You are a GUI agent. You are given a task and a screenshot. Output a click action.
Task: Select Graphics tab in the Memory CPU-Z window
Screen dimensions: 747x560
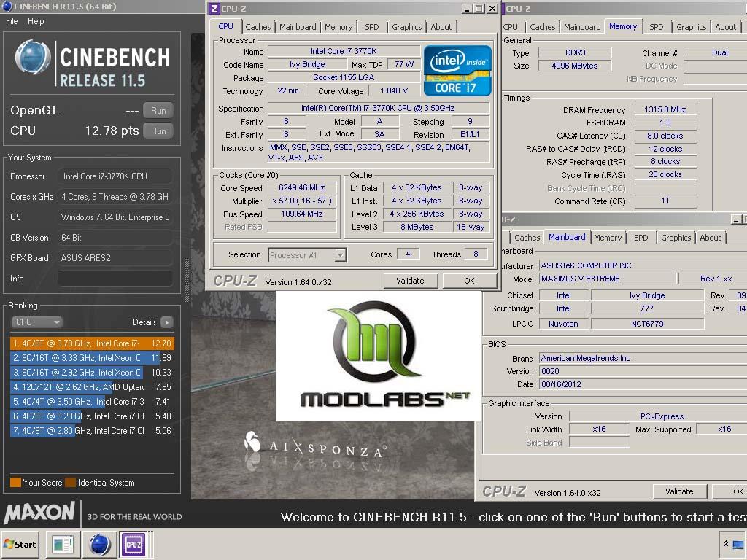point(692,27)
